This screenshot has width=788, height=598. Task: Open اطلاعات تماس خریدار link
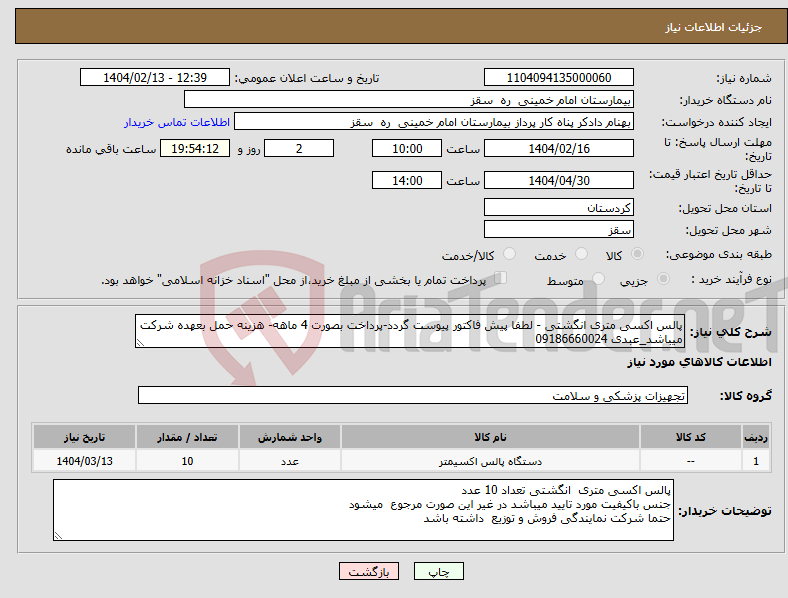pos(177,122)
